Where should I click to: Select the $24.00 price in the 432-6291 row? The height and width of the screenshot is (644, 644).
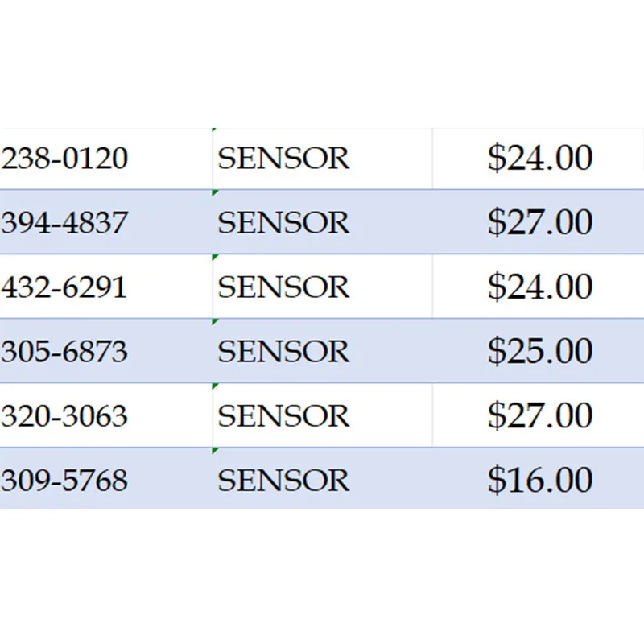538,287
